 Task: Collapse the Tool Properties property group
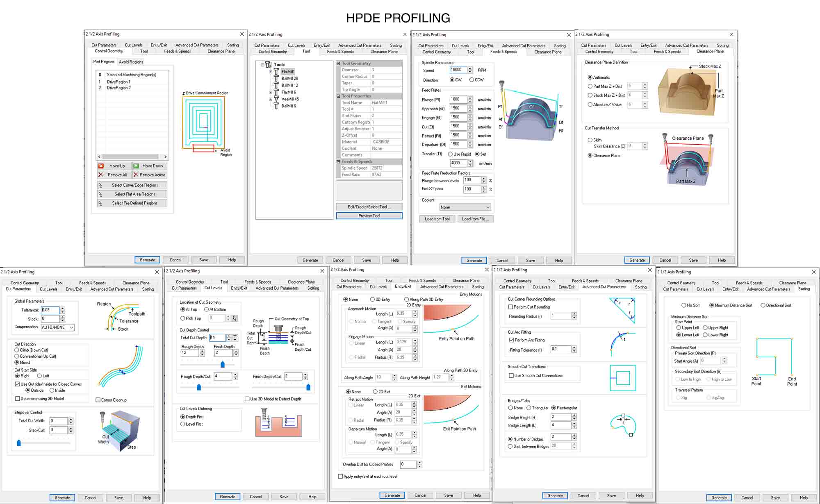pos(339,96)
